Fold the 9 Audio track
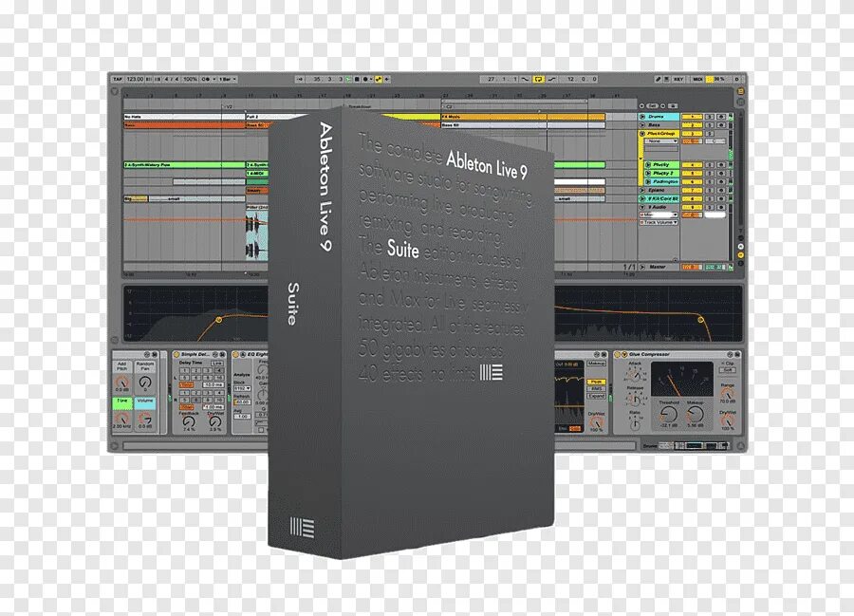Viewport: 854px width, 616px height. 642,207
